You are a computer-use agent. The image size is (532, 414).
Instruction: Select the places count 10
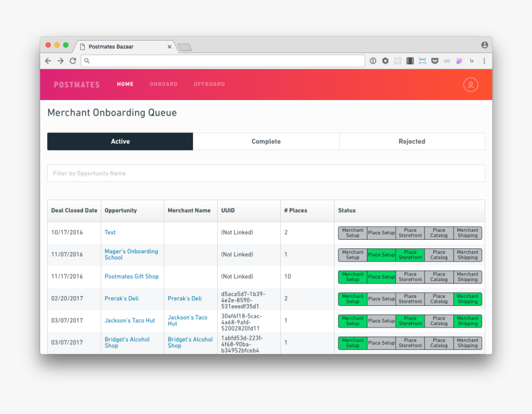tap(288, 276)
